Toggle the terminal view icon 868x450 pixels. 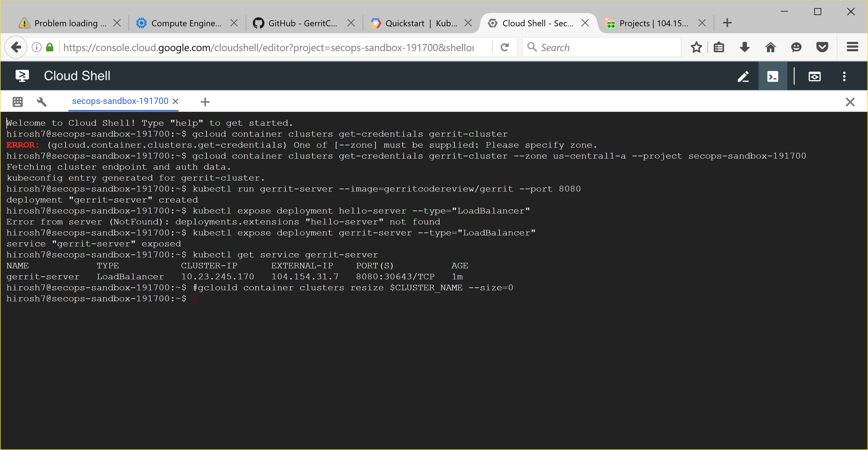click(x=773, y=77)
